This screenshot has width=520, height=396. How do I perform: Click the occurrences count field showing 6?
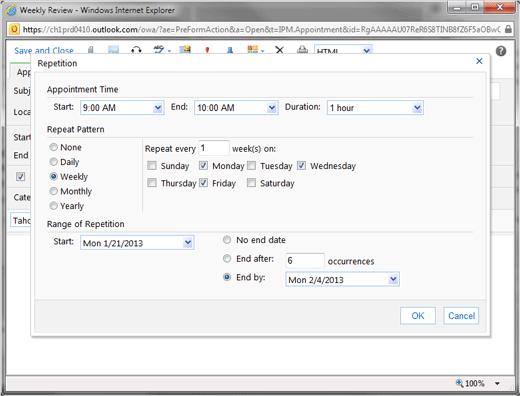click(x=305, y=260)
